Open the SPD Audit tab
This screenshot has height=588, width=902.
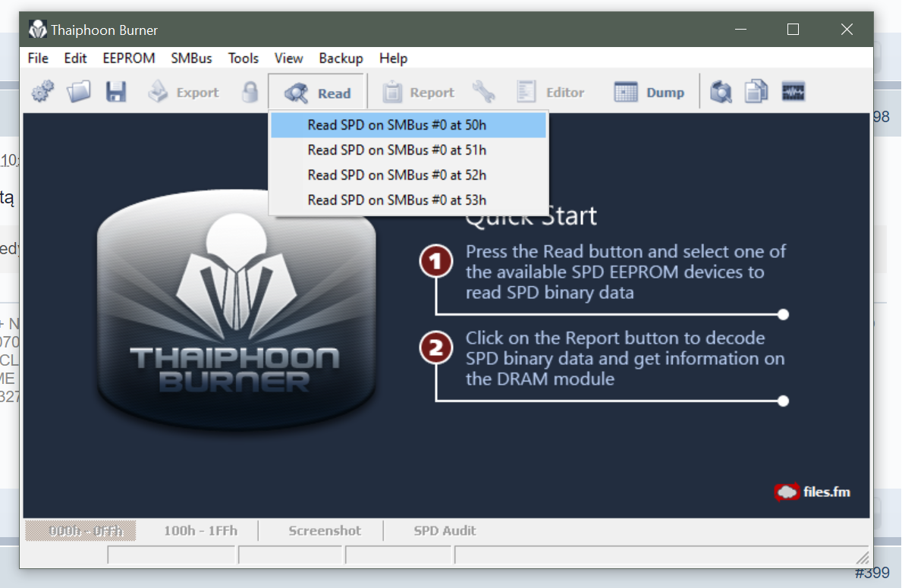445,531
